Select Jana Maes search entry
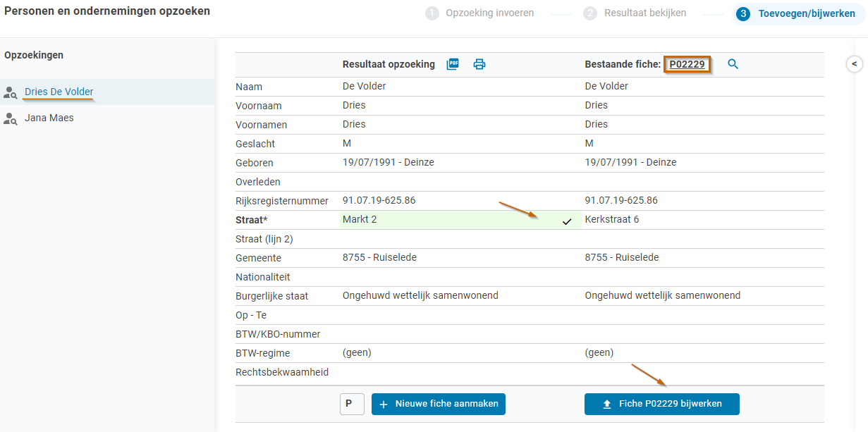 point(49,118)
